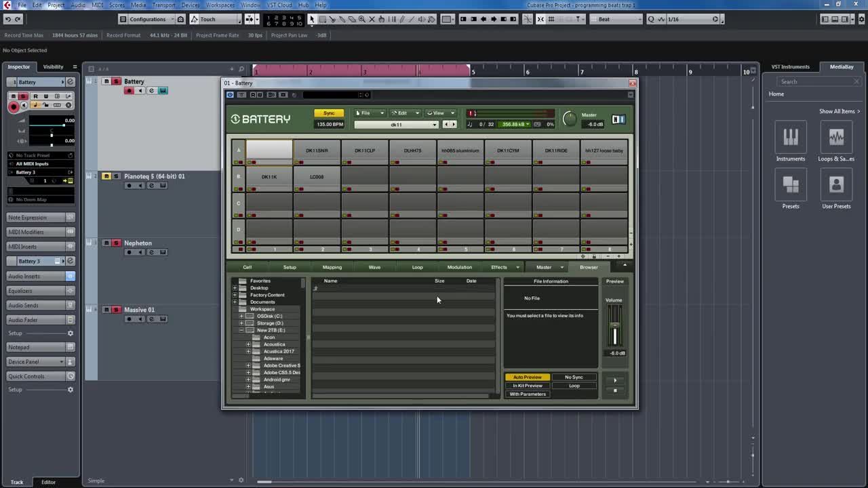The height and width of the screenshot is (488, 868).
Task: Expand OSDisk (C:) tree node
Action: pyautogui.click(x=241, y=316)
